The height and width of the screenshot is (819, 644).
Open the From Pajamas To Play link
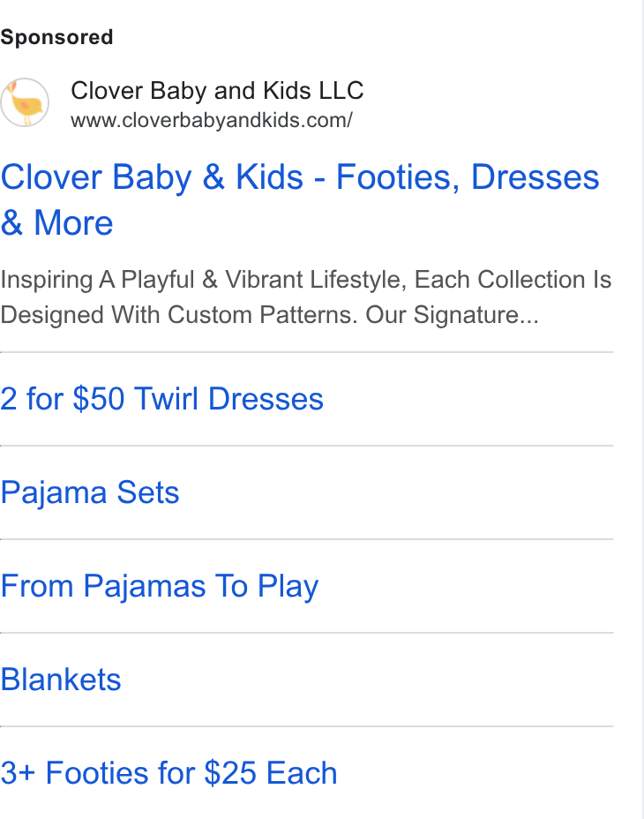(x=160, y=586)
